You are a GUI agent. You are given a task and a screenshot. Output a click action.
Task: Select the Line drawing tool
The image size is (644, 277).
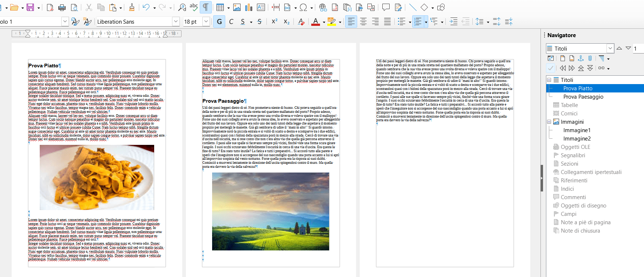click(413, 7)
